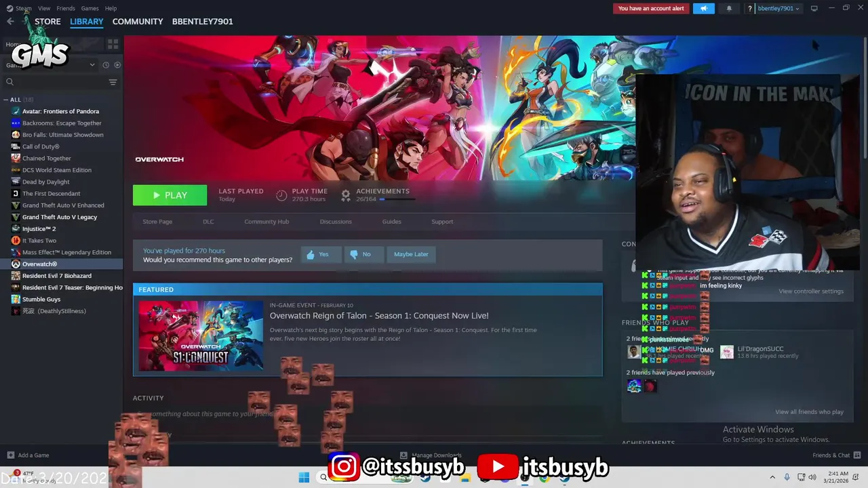Click the question mark help button
868x488 pixels.
[x=750, y=8]
